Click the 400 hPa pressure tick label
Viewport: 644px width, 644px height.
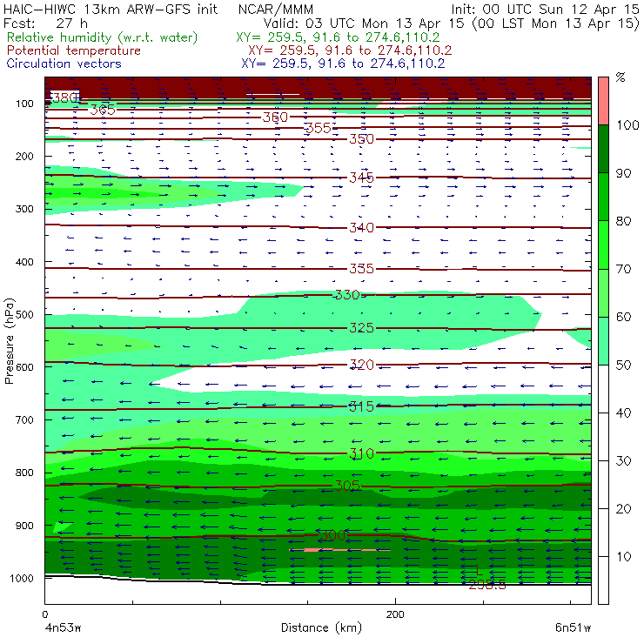24,262
